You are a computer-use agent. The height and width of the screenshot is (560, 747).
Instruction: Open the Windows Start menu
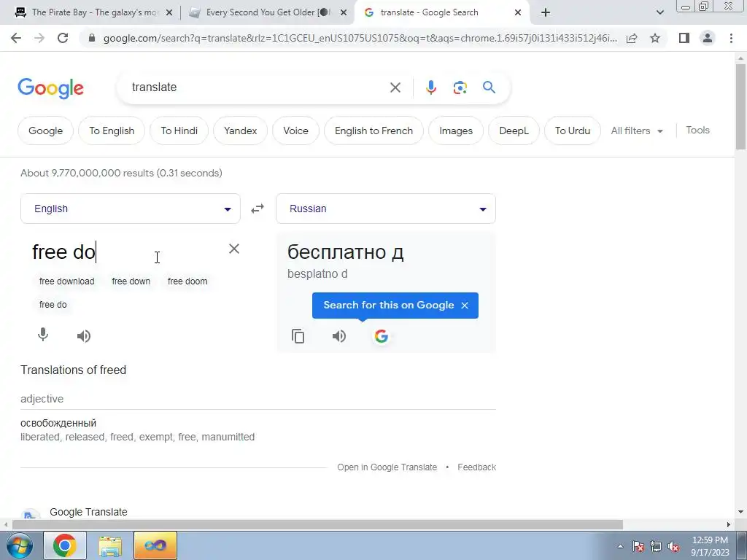coord(19,545)
